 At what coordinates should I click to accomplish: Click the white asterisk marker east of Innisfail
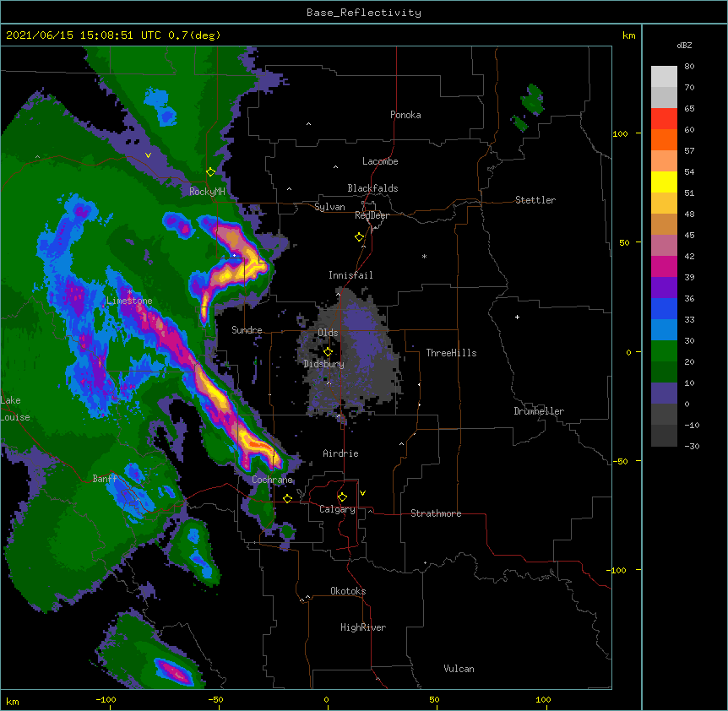tap(424, 256)
